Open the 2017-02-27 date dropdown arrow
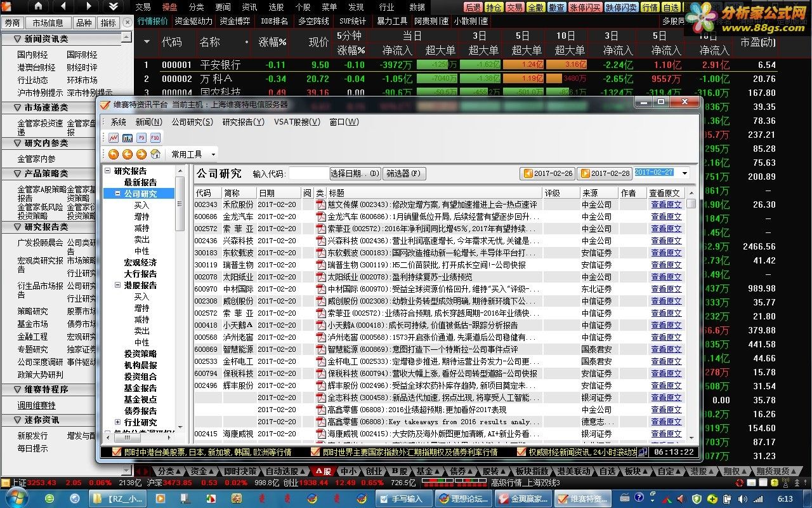The image size is (812, 508). click(x=684, y=173)
